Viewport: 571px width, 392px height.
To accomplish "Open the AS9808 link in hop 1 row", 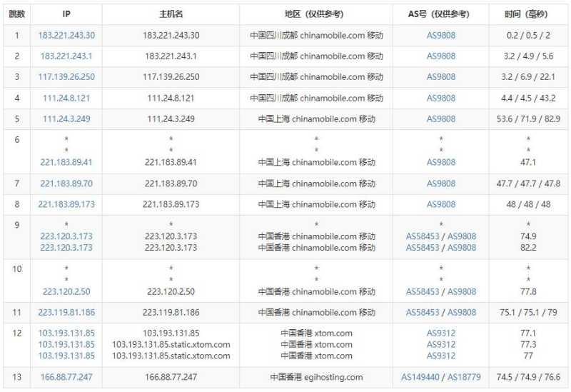I will [440, 35].
